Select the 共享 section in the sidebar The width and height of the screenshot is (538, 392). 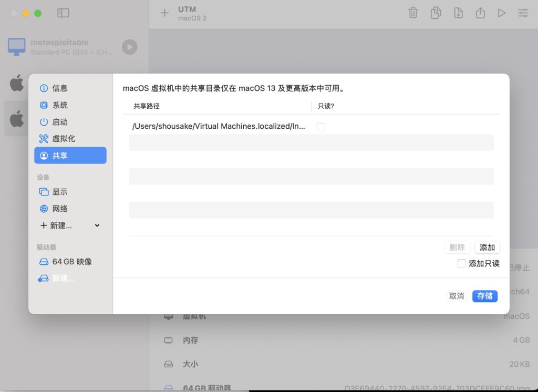70,156
